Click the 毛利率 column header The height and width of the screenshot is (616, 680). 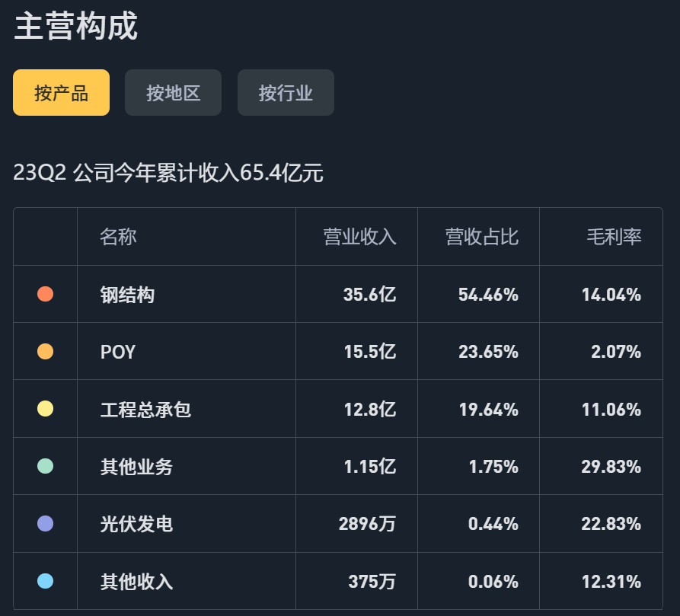coord(614,237)
